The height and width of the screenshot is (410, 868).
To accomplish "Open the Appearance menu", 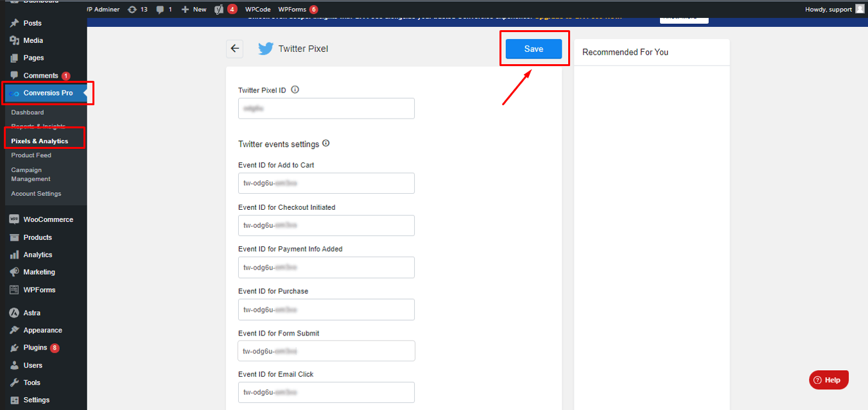I will pos(44,330).
